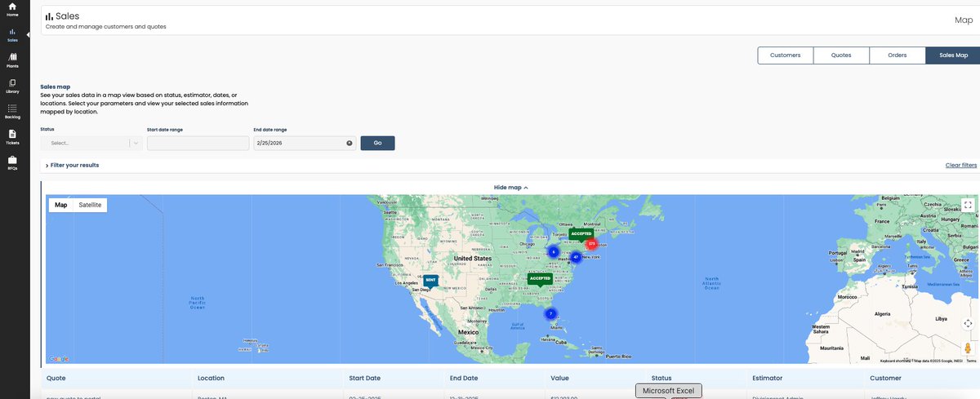Click the blue cluster marker labeled 7 in Florida
980x399 pixels.
(550, 313)
